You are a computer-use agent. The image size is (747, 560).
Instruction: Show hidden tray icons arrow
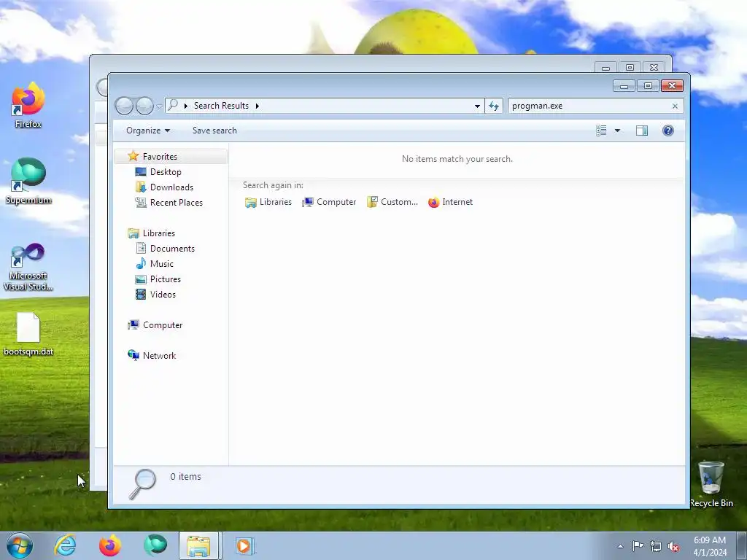pos(620,546)
